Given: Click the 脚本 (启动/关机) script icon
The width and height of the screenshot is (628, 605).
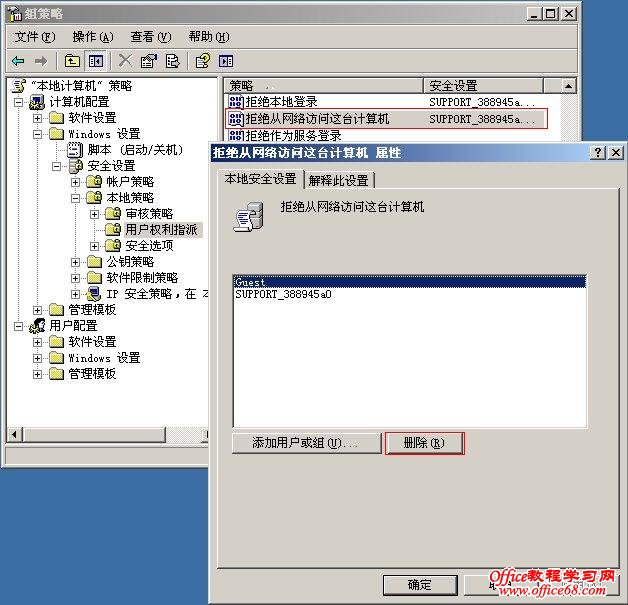Looking at the screenshot, I should coord(74,150).
